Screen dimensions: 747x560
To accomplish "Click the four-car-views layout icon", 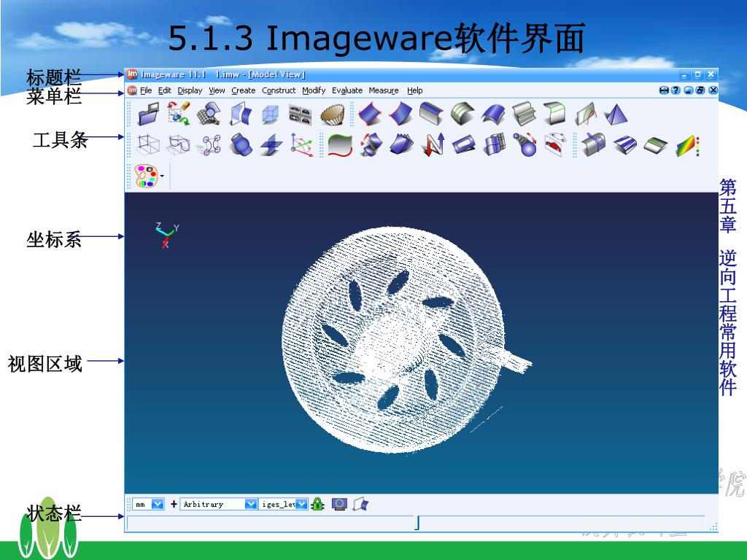I will point(300,114).
